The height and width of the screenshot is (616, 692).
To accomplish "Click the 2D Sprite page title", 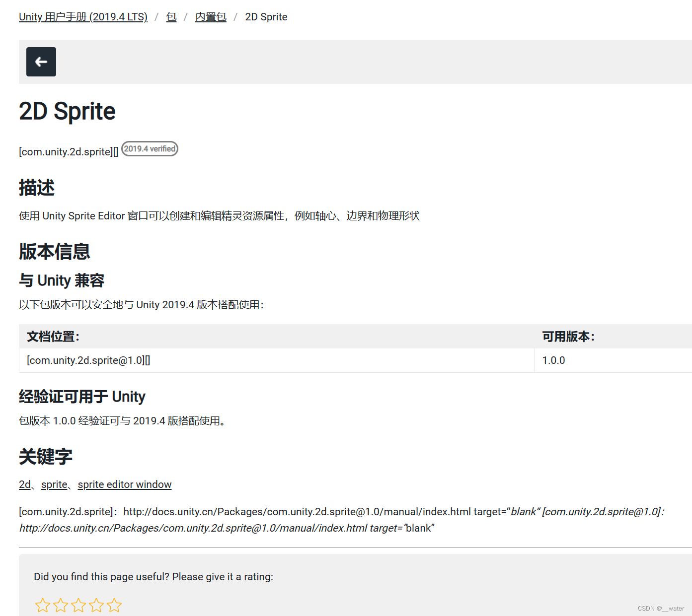I will pos(67,111).
